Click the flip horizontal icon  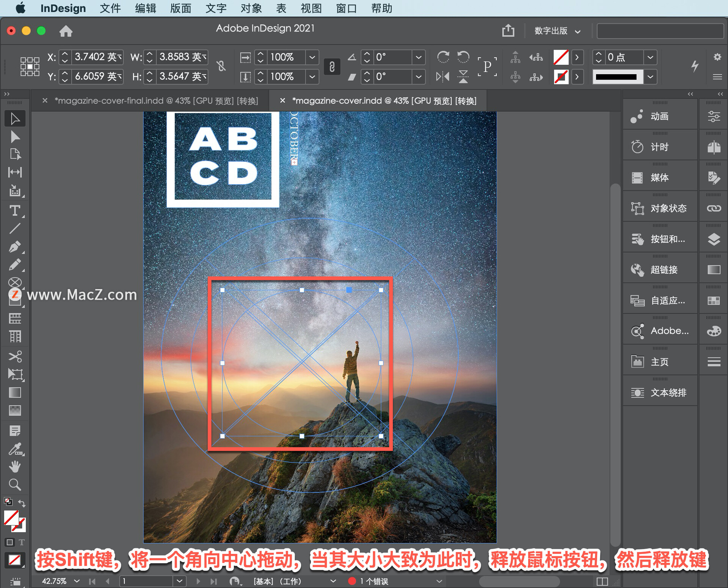coord(443,77)
